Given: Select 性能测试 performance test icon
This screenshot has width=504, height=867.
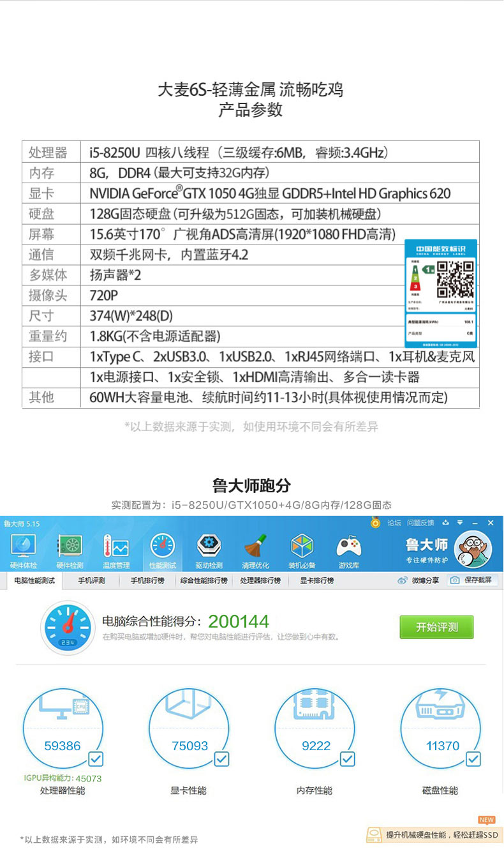Looking at the screenshot, I should point(163,551).
